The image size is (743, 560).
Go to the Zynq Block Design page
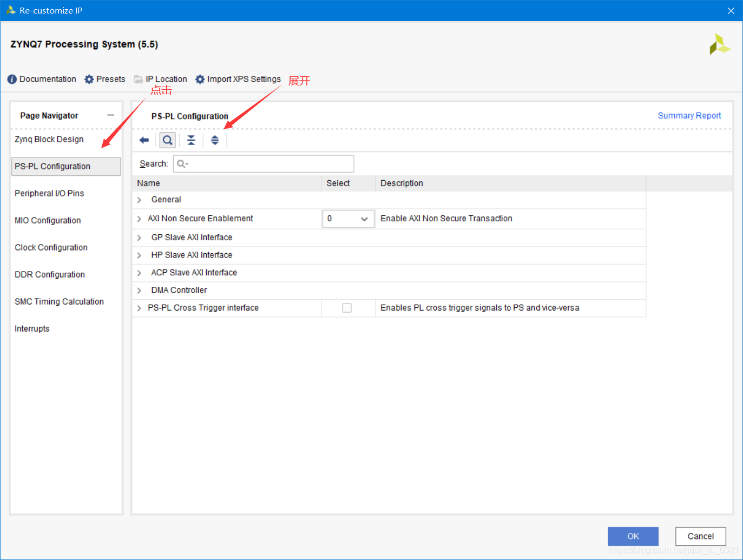pos(49,139)
